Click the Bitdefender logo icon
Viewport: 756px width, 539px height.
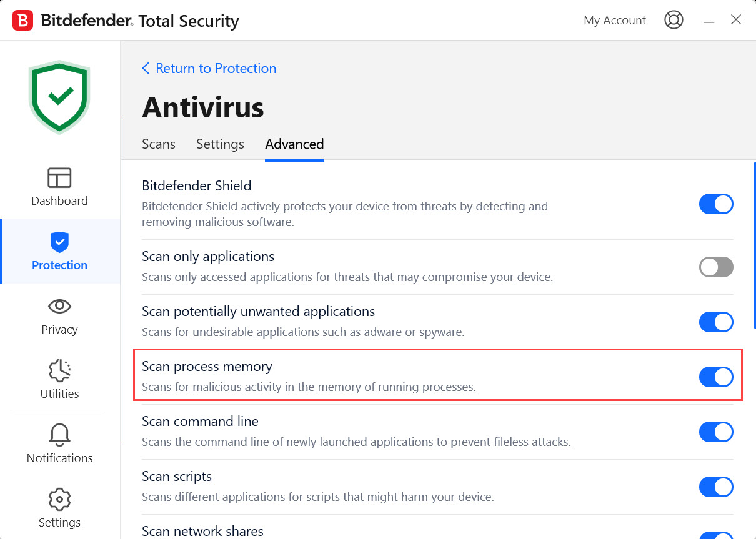(x=23, y=20)
